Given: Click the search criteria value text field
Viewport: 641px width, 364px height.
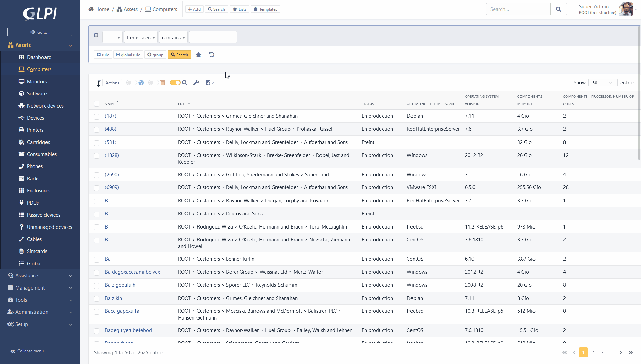Looking at the screenshot, I should [213, 37].
